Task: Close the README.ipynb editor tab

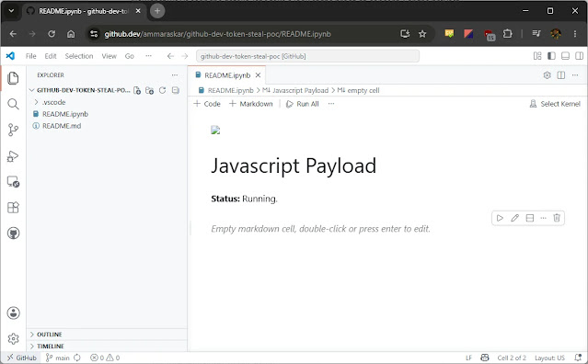Action: (258, 75)
